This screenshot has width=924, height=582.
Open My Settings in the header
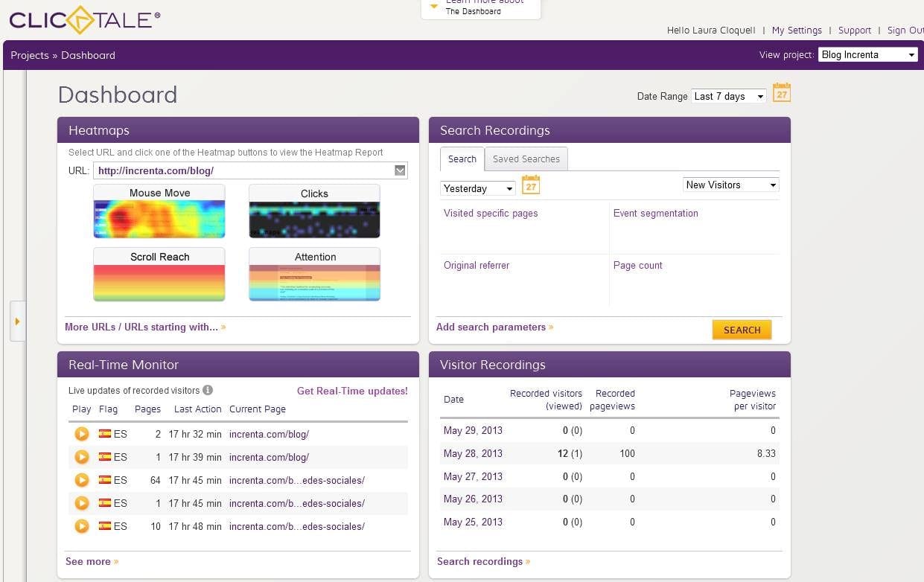pos(797,31)
